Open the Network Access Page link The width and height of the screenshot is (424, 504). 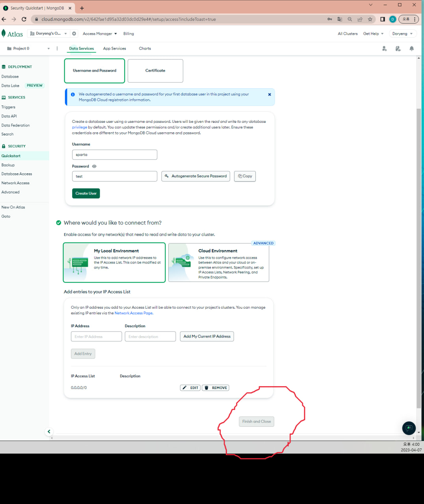pyautogui.click(x=133, y=313)
